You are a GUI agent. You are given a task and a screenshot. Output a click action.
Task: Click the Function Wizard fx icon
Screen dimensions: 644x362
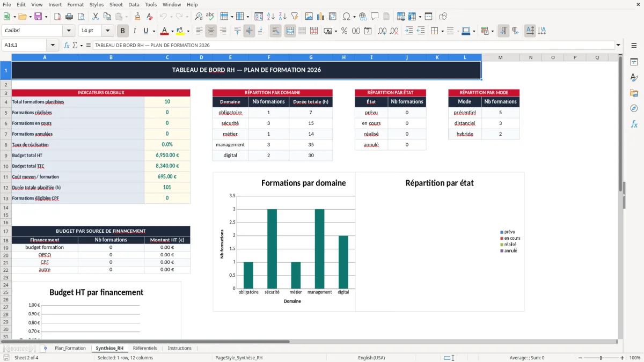click(x=67, y=45)
